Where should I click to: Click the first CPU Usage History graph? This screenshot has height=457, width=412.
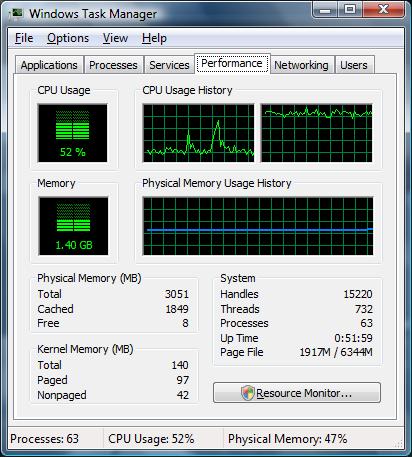click(x=199, y=133)
